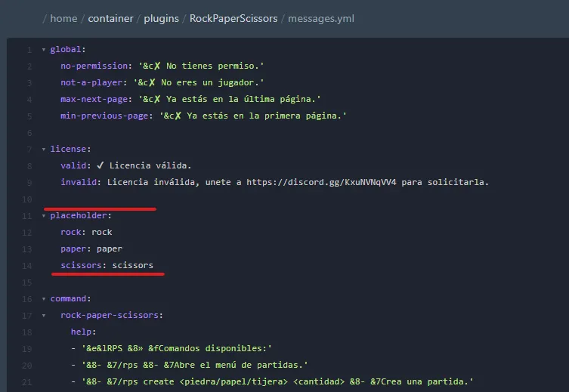Place cursor after 'scissors: scissors' value

154,265
